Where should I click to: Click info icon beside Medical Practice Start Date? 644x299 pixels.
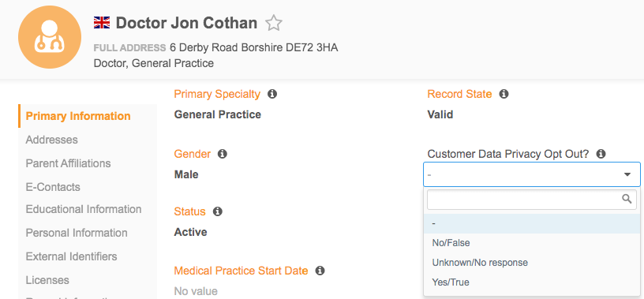coord(320,271)
